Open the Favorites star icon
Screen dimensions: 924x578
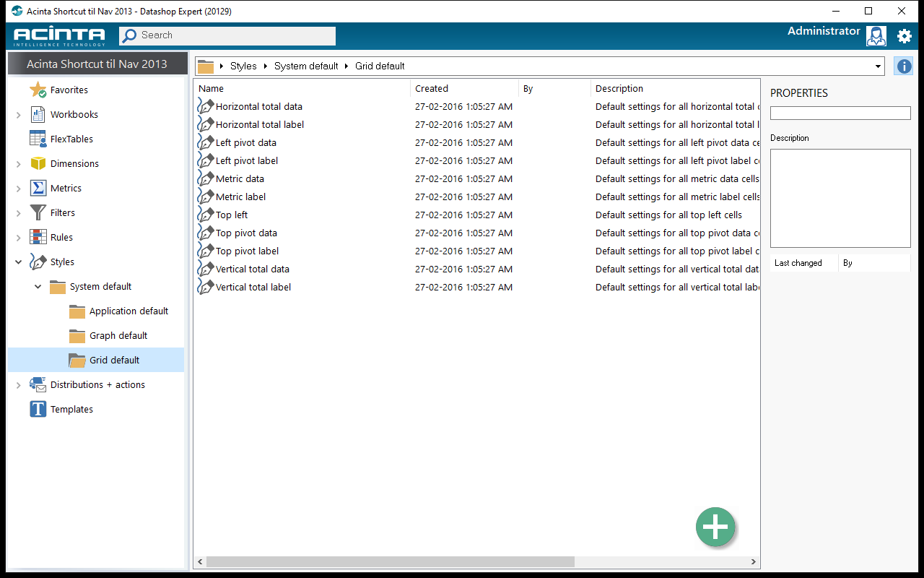pos(38,90)
